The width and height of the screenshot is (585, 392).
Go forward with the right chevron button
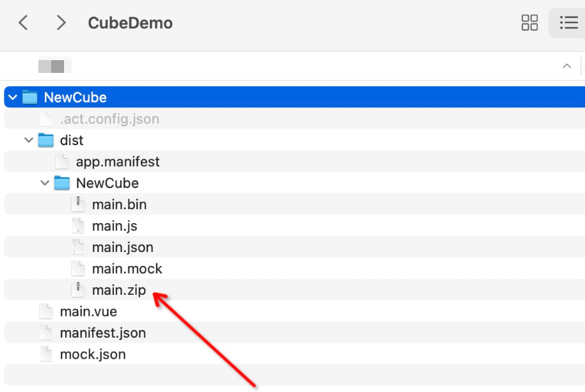(61, 23)
